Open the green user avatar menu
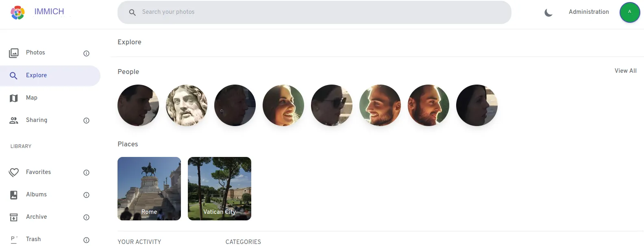The width and height of the screenshot is (644, 246). tap(630, 12)
